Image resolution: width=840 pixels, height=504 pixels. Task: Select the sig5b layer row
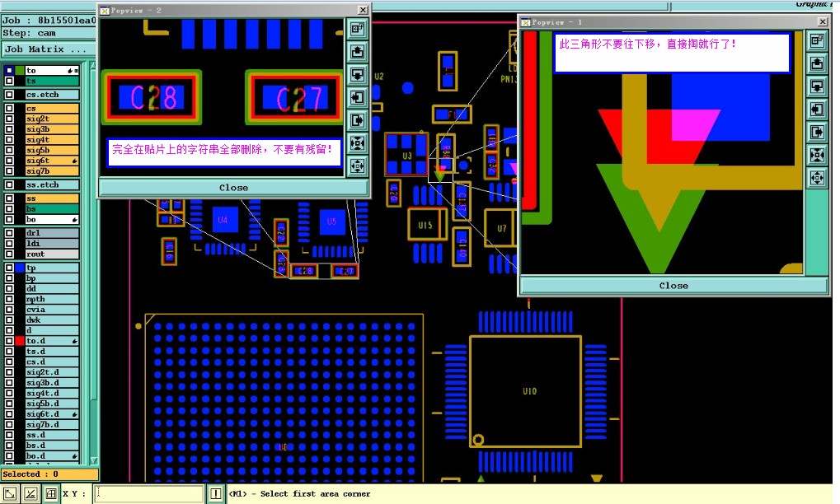(x=52, y=151)
